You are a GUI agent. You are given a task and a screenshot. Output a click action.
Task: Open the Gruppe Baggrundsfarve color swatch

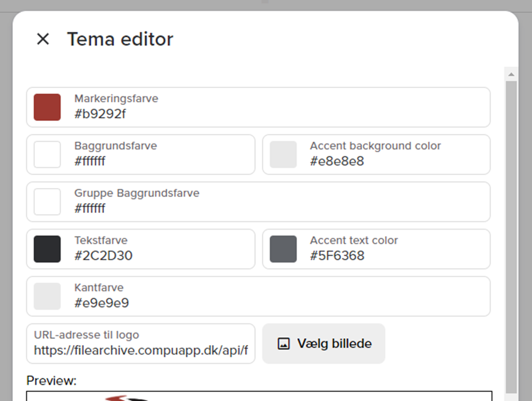click(x=47, y=202)
